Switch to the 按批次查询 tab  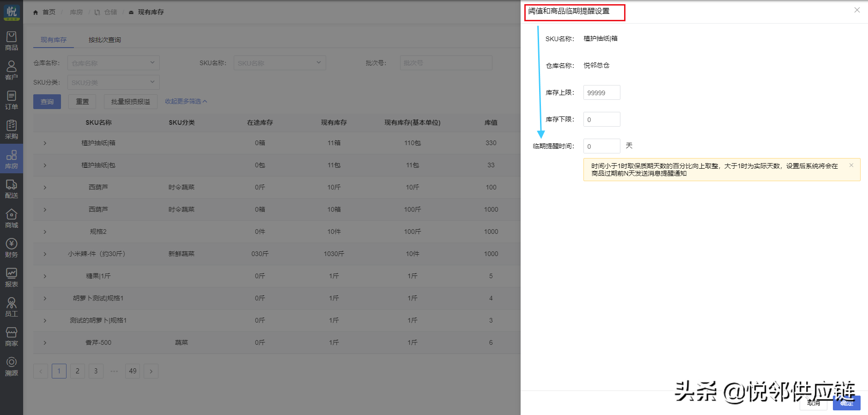[105, 40]
